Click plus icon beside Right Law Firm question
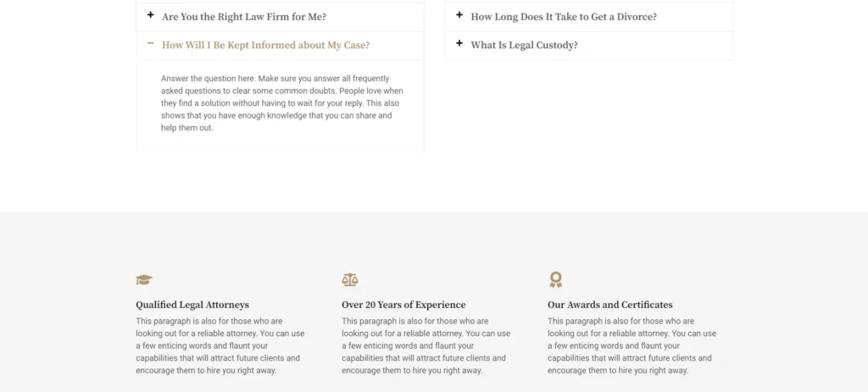This screenshot has width=868, height=392. (150, 15)
